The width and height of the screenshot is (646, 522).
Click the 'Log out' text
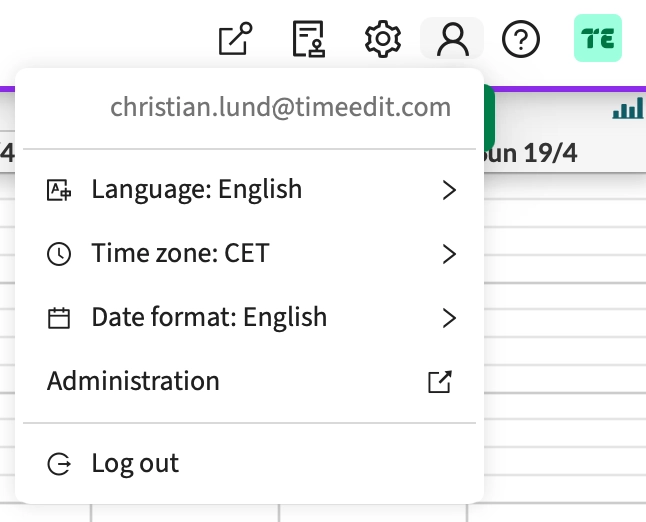pos(135,463)
